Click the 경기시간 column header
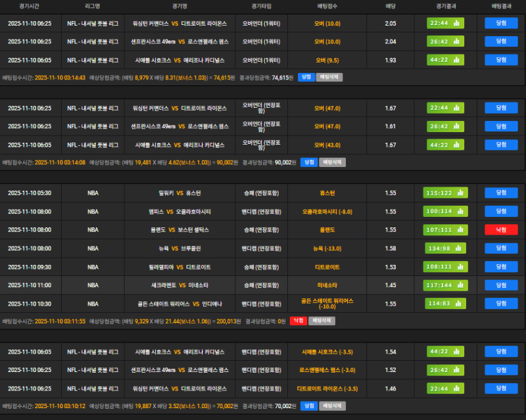Viewport: 526px width, 420px height. coord(29,5)
